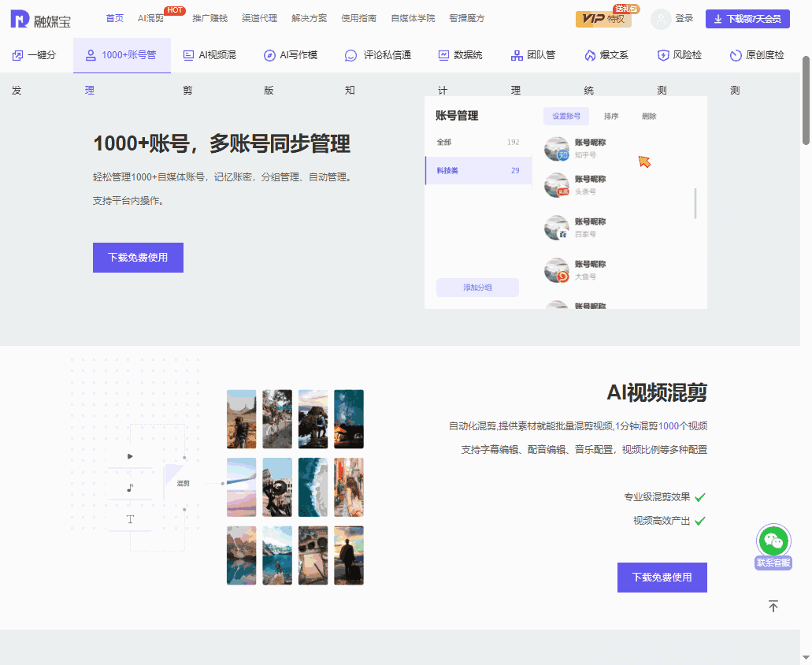The image size is (812, 665).
Task: Select the 原创度检测 feature tab
Action: tap(757, 55)
